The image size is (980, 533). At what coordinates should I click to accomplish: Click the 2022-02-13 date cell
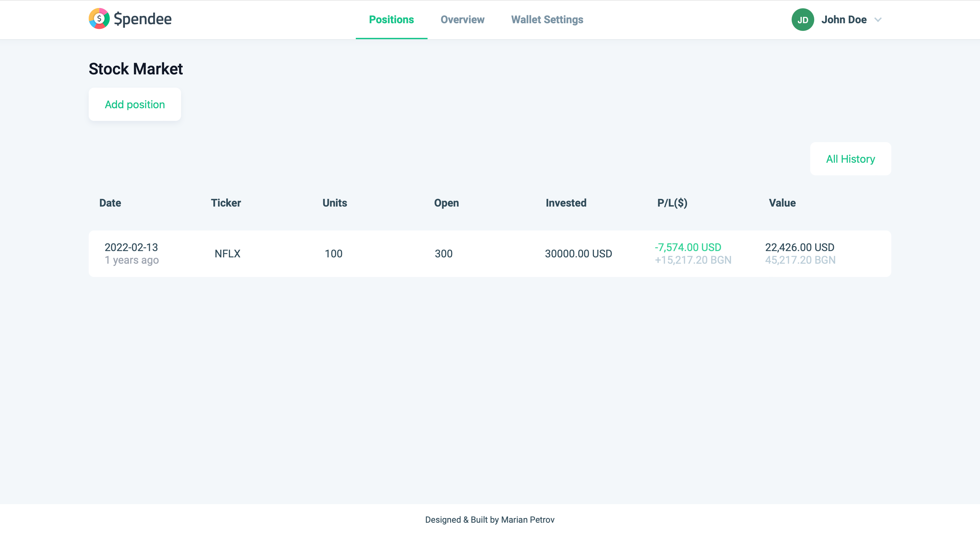coord(131,247)
